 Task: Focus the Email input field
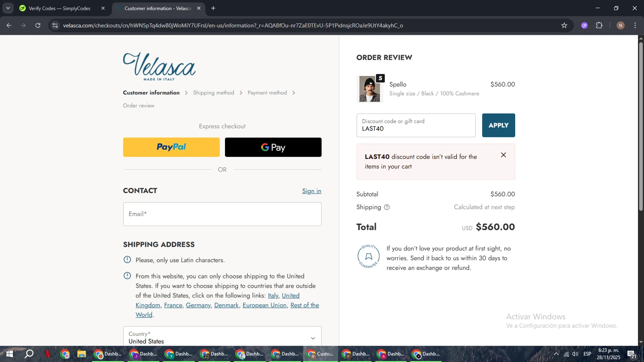coord(222,214)
